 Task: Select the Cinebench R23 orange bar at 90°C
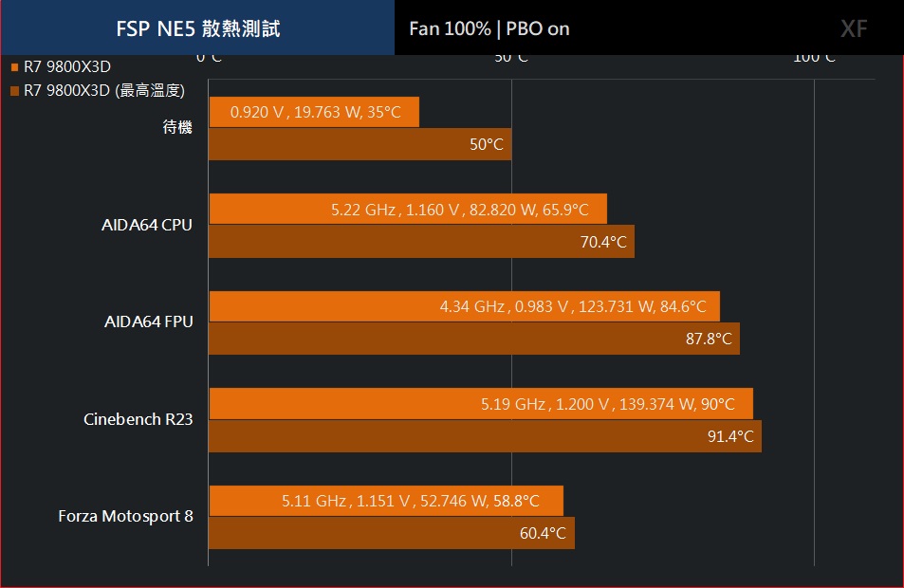tap(481, 403)
